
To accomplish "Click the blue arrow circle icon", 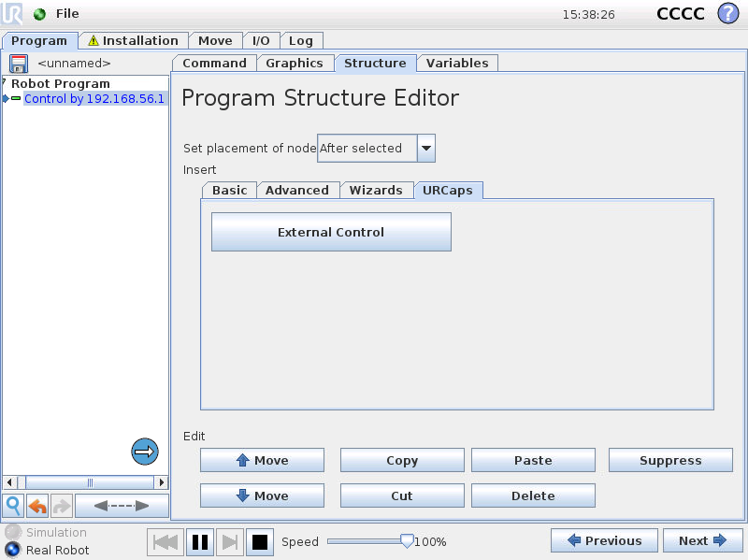I will 144,452.
